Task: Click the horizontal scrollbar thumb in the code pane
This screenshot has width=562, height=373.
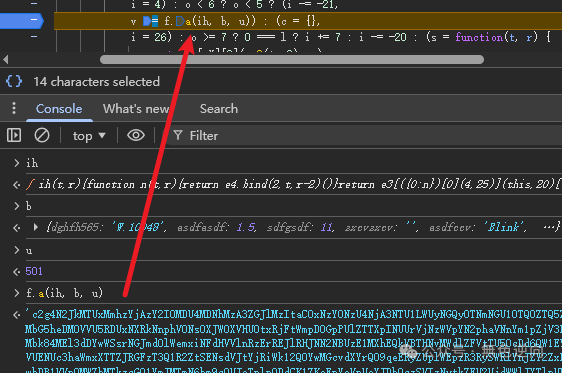Action: [292, 59]
